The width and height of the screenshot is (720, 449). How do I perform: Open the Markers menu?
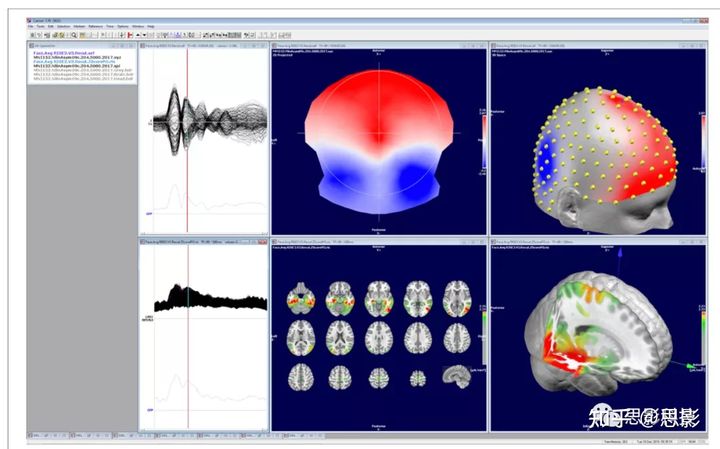tap(79, 27)
